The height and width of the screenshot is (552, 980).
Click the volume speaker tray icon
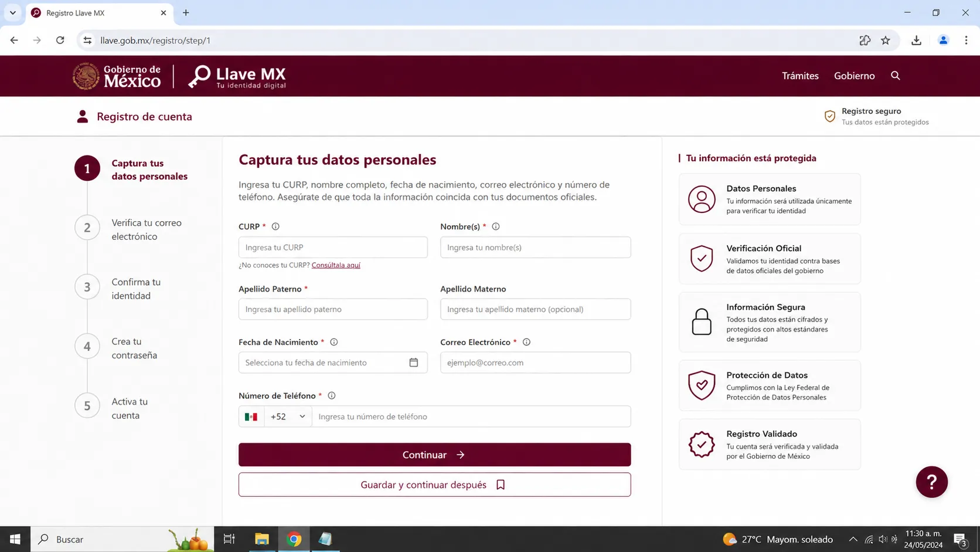pos(883,539)
